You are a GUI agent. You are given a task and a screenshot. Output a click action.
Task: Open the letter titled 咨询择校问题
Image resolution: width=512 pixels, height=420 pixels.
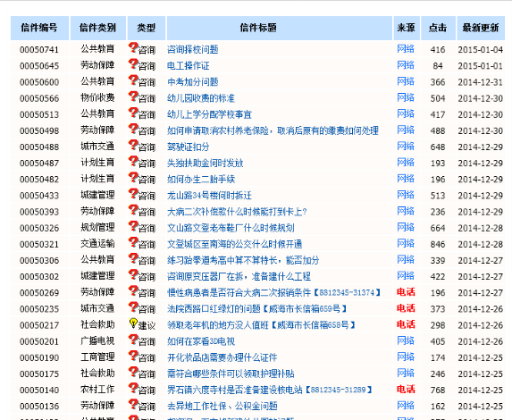point(193,50)
